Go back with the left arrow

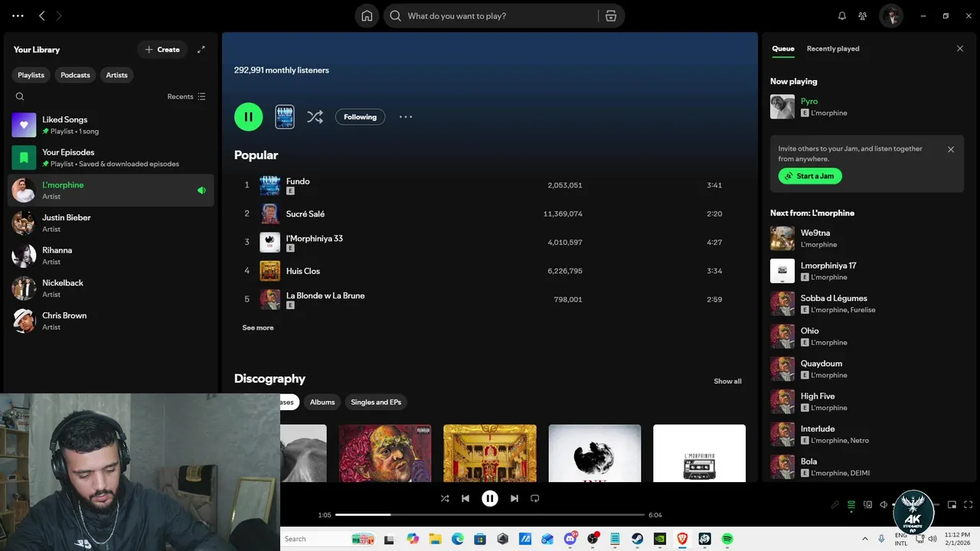point(42,16)
